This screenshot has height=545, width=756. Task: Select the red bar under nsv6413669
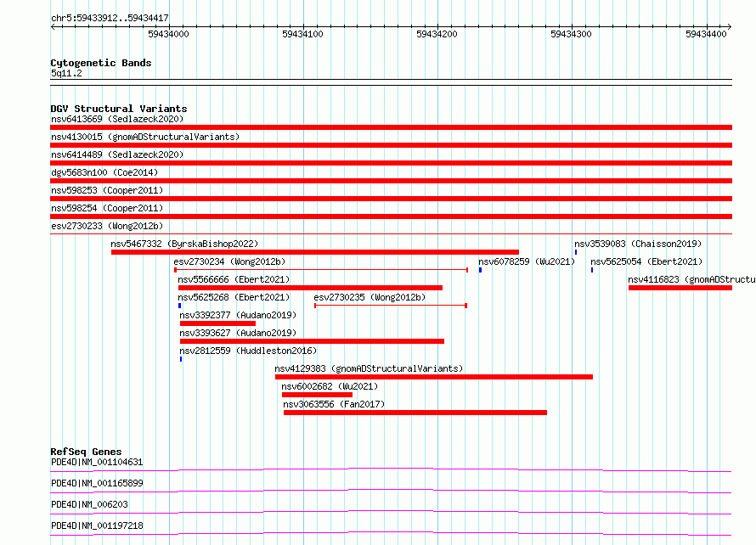(x=391, y=127)
